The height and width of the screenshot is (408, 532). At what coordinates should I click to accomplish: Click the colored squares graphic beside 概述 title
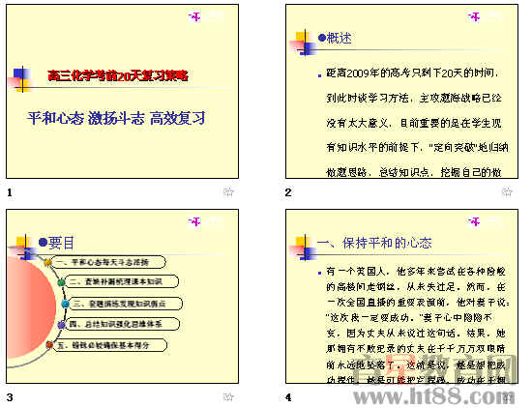(303, 44)
